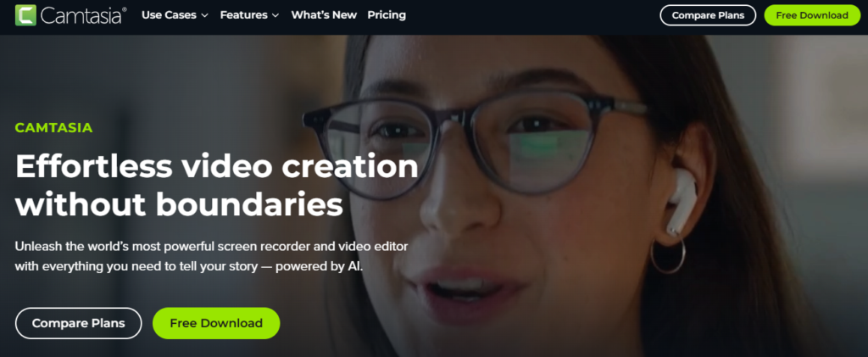Click the green Free Download header button
This screenshot has width=868, height=357.
coord(812,15)
